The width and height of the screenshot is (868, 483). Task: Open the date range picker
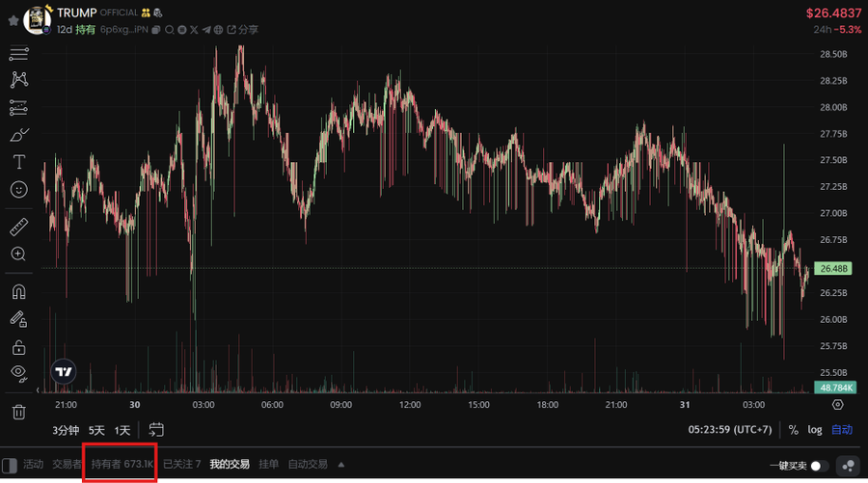click(x=157, y=430)
